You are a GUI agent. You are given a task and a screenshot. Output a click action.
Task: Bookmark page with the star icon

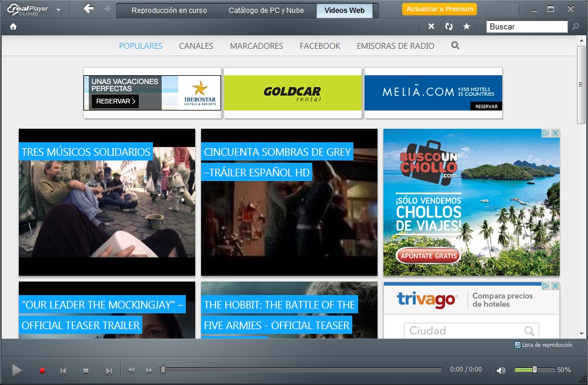click(x=466, y=26)
